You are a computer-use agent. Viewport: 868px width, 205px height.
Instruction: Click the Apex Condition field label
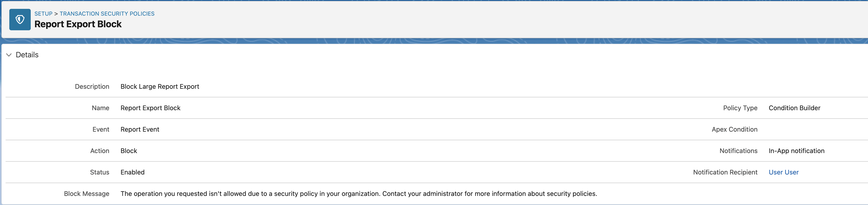(734, 130)
